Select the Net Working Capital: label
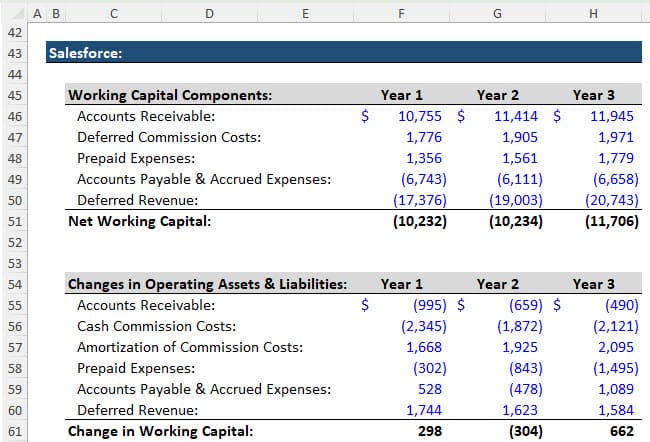The width and height of the screenshot is (650, 442). point(140,221)
